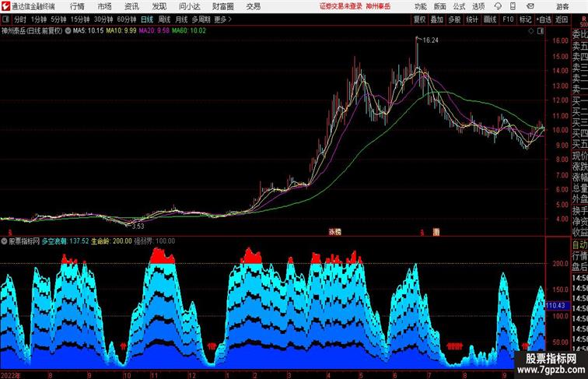Expand the dropdown arrow beside 股票指标网 indicator
The width and height of the screenshot is (588, 379).
pyautogui.click(x=4, y=241)
